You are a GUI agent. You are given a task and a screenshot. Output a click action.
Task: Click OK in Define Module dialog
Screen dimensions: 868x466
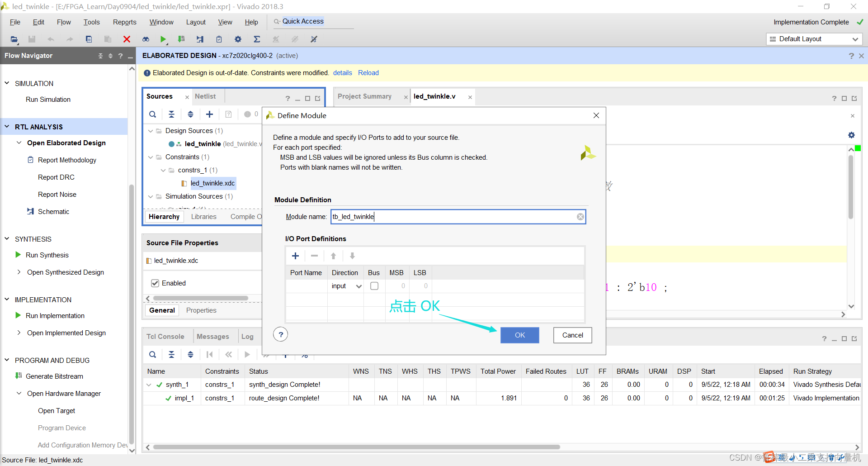click(519, 335)
